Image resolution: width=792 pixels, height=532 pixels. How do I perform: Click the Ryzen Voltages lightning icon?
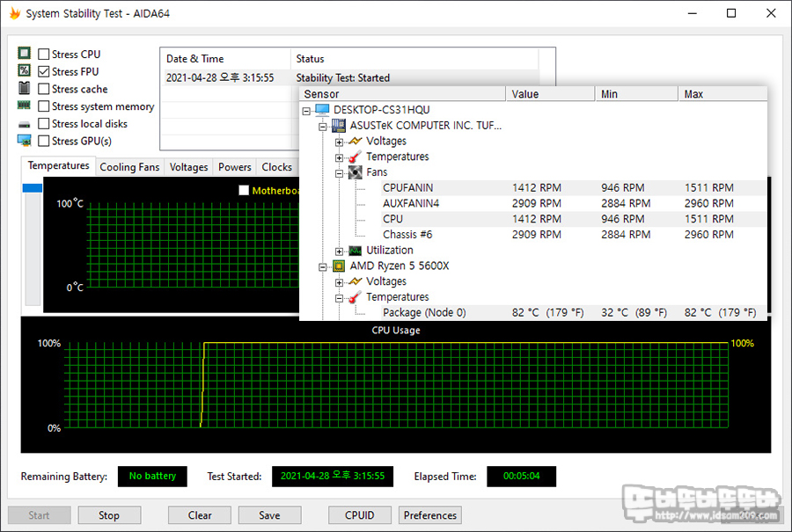[x=356, y=281]
